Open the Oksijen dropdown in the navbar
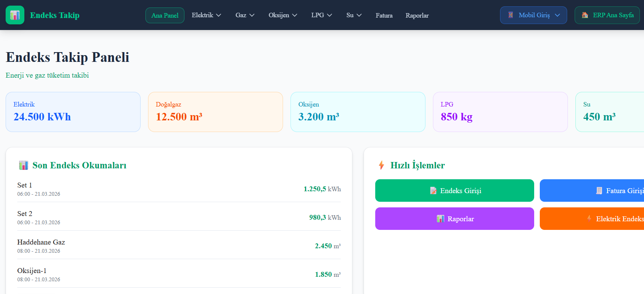 (x=283, y=15)
